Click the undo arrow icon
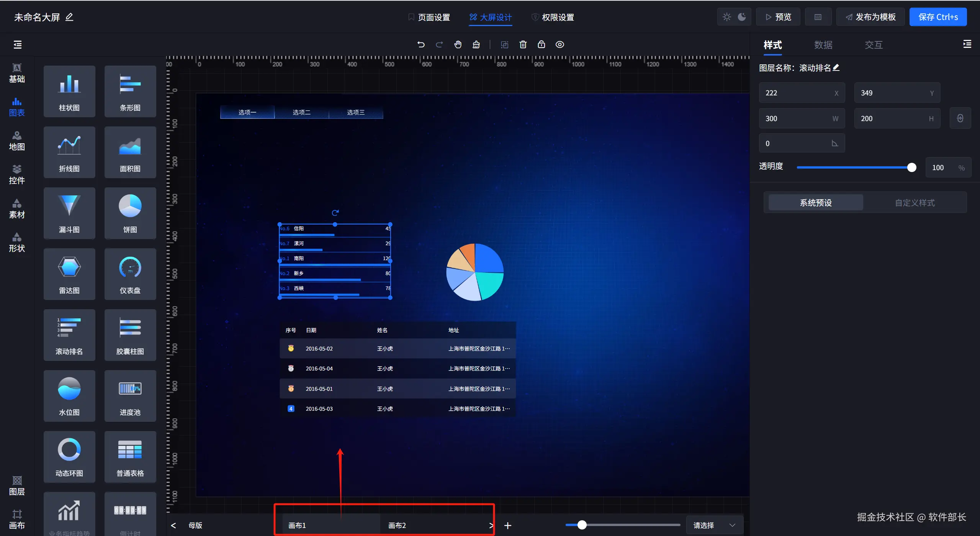Image resolution: width=980 pixels, height=536 pixels. click(x=421, y=44)
